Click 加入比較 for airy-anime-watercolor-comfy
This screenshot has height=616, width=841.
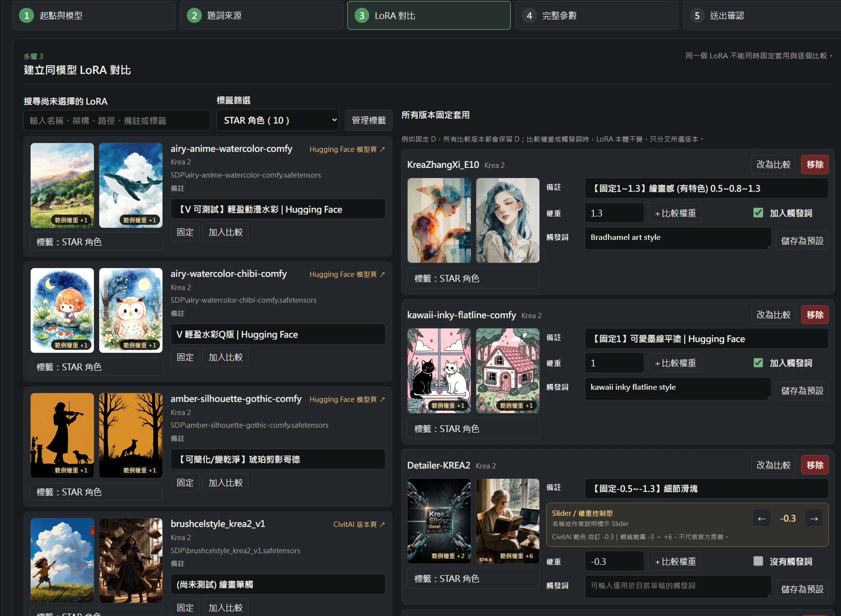coord(226,232)
